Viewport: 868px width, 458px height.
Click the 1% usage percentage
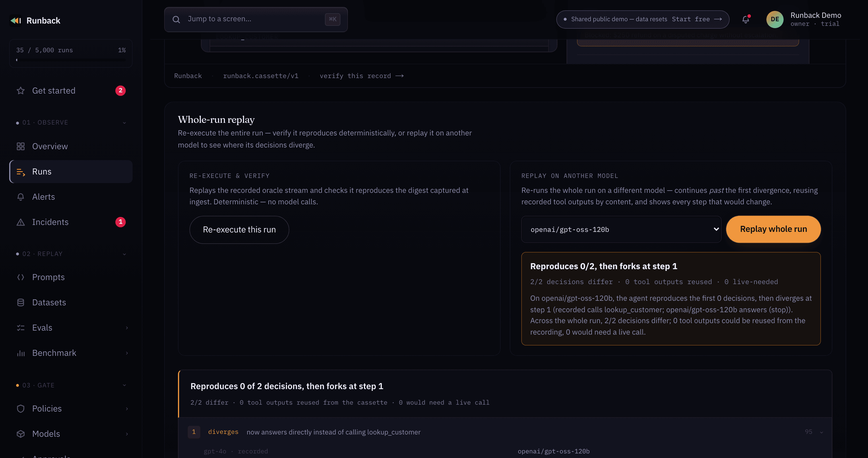tap(122, 50)
